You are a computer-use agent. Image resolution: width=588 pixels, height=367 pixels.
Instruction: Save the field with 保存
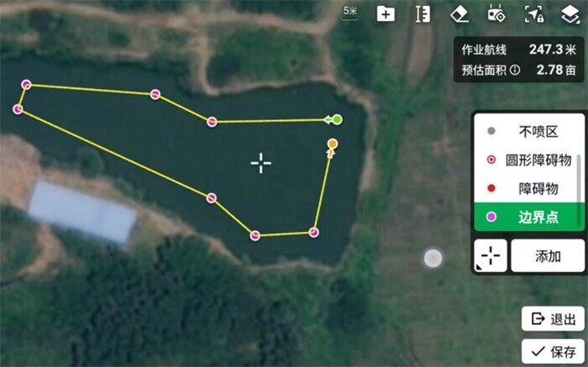(x=553, y=351)
